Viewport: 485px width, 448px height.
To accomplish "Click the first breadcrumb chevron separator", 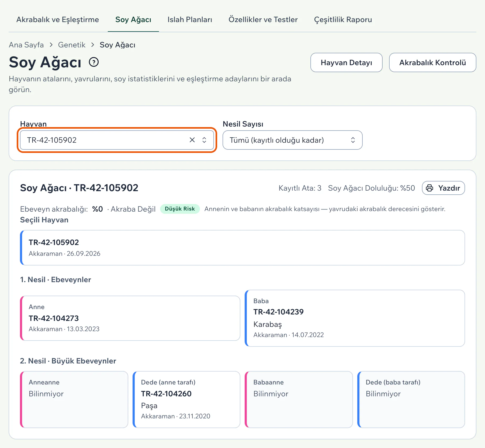I will click(51, 45).
